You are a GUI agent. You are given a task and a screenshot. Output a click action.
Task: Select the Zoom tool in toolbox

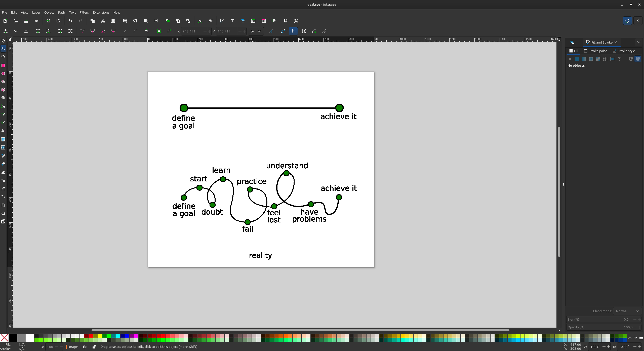pyautogui.click(x=3, y=214)
